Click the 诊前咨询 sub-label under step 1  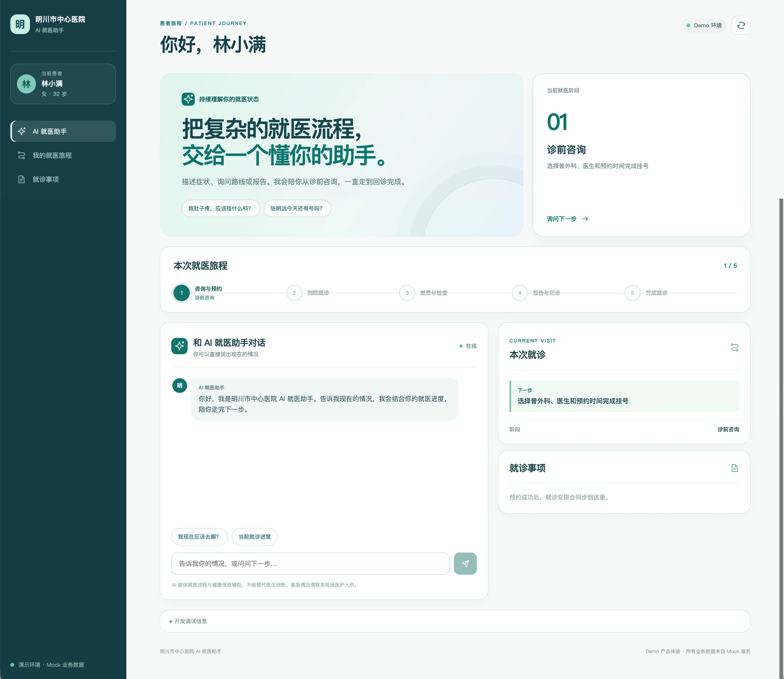[205, 298]
